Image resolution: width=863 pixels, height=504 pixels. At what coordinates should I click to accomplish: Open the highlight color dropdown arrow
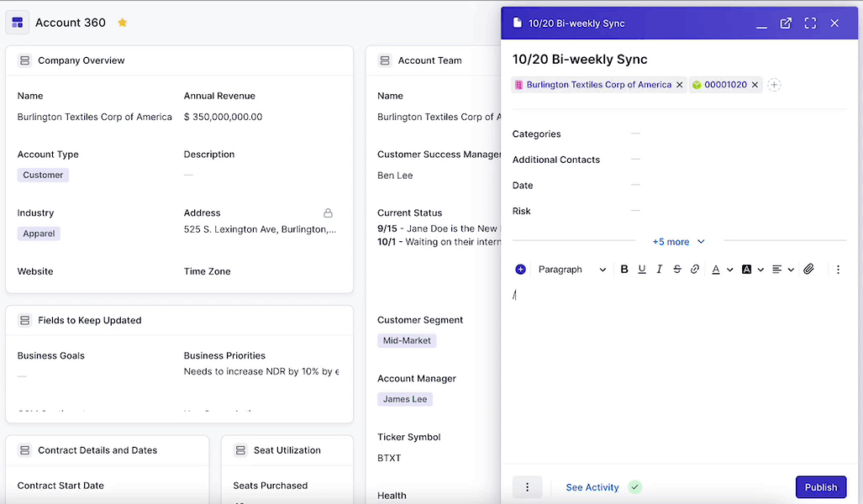click(760, 270)
